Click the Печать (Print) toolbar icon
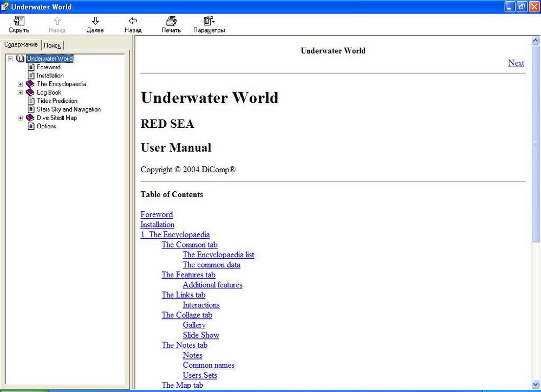This screenshot has height=392, width=541. 171,21
